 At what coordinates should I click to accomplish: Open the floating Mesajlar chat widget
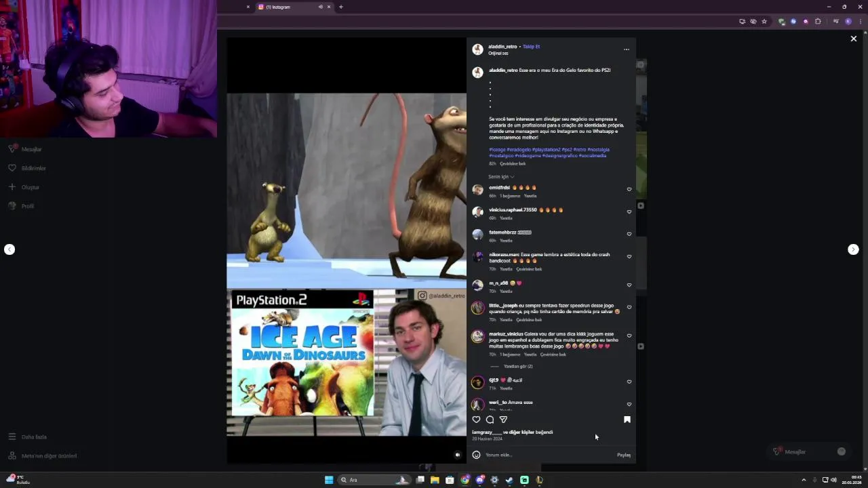(x=810, y=452)
